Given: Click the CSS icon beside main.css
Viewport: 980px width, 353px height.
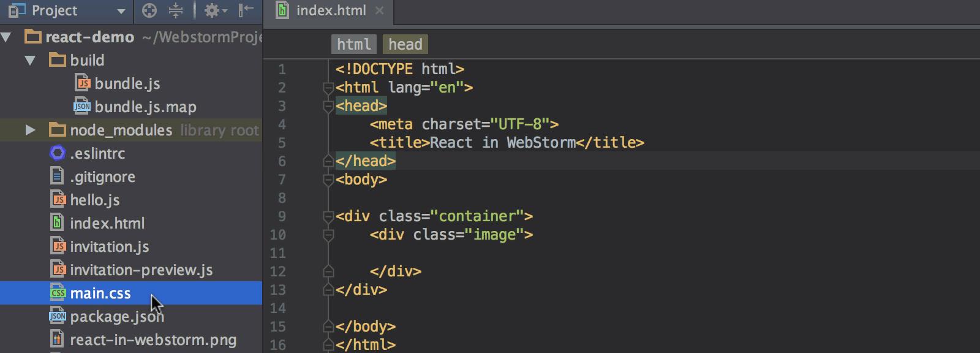Looking at the screenshot, I should pos(58,292).
